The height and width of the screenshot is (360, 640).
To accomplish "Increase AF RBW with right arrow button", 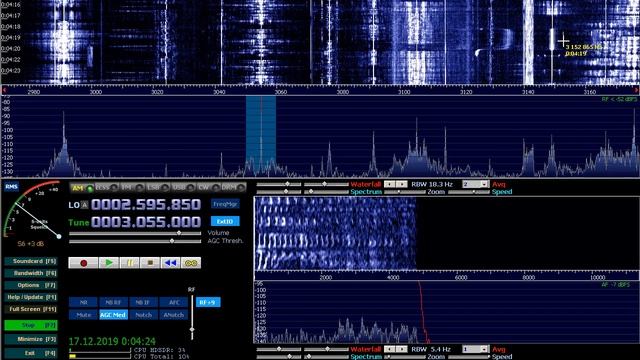I will (x=402, y=349).
